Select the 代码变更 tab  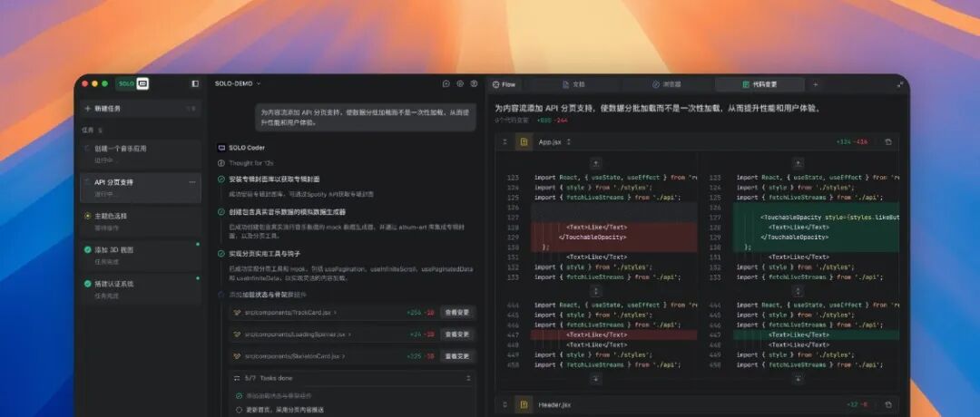click(759, 84)
